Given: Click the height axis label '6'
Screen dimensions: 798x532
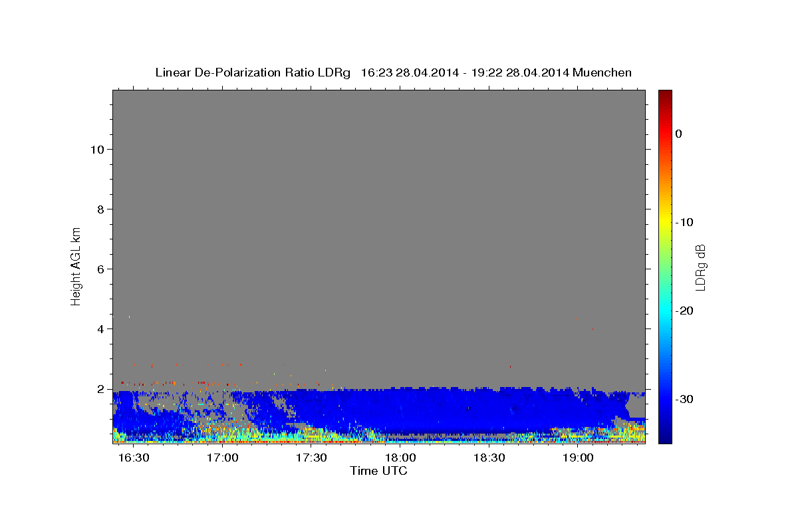Looking at the screenshot, I should pyautogui.click(x=101, y=269).
